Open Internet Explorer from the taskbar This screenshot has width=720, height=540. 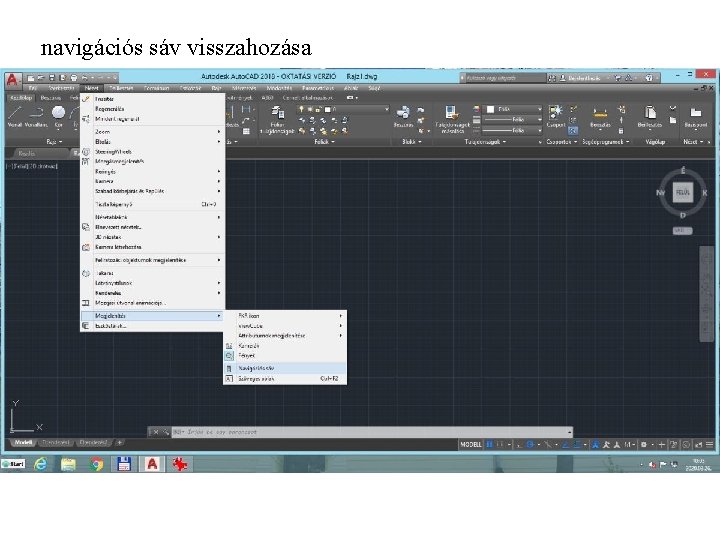point(41,464)
